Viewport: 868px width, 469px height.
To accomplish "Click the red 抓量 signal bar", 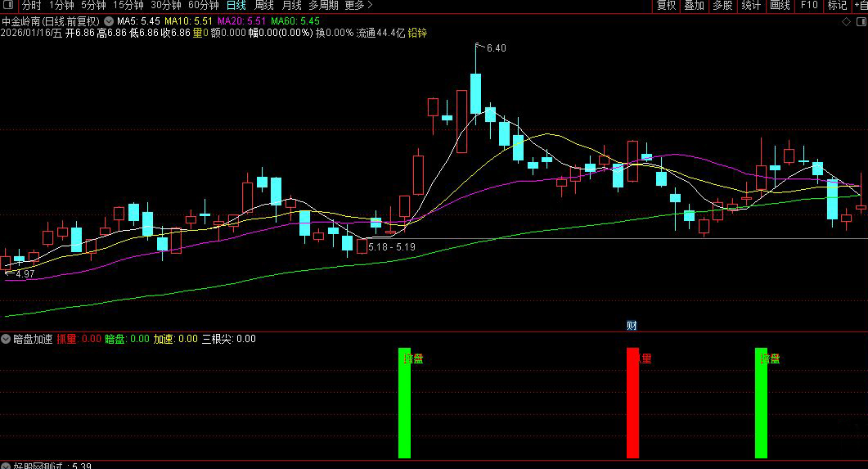I will click(x=632, y=403).
